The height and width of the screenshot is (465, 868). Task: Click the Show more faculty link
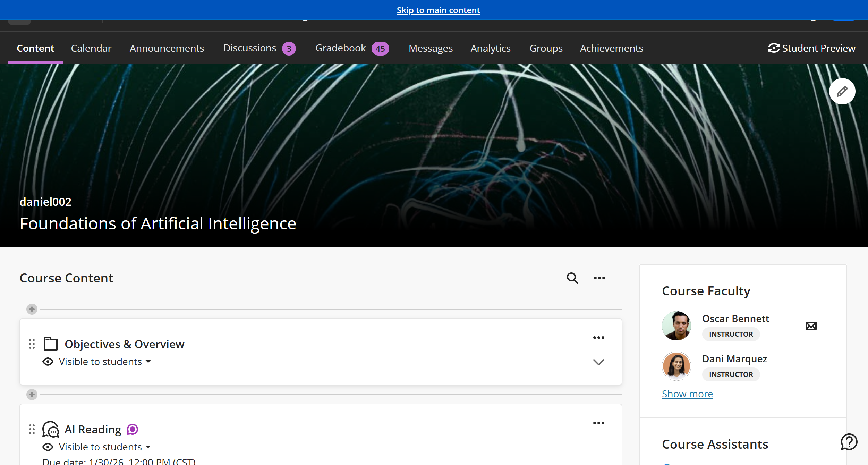tap(687, 394)
